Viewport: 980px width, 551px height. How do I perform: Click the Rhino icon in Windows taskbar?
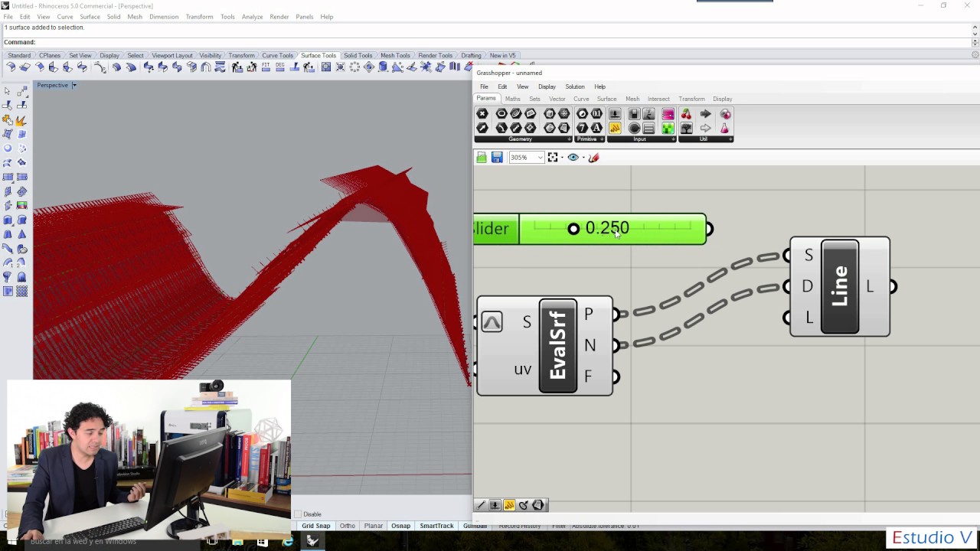(x=312, y=541)
